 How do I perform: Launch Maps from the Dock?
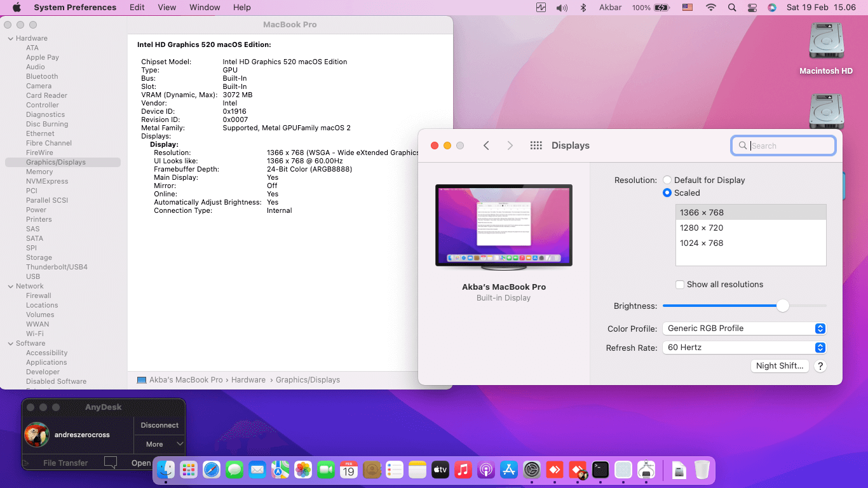tap(280, 470)
